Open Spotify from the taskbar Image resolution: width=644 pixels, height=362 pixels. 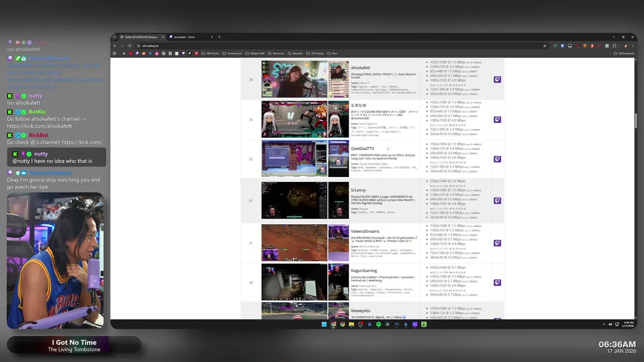click(x=378, y=324)
